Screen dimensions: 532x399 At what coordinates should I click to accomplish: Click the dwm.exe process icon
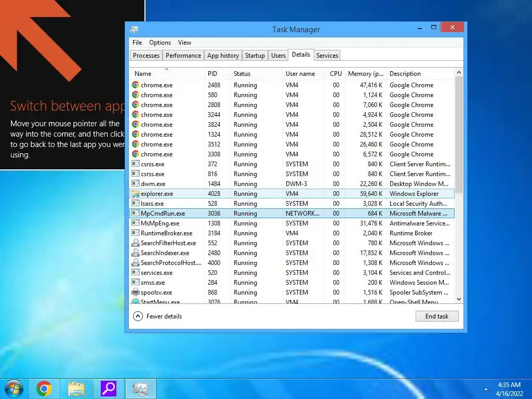[x=136, y=183]
